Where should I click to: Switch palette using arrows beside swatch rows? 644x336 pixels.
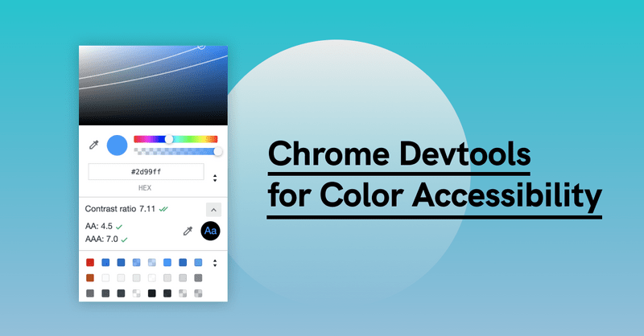[215, 263]
